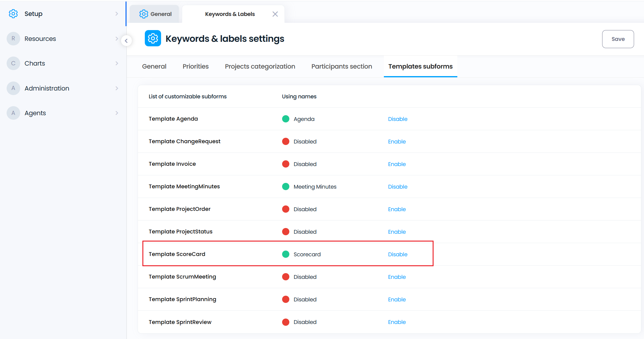The height and width of the screenshot is (339, 644).
Task: Disable the Template ScoreCard subform
Action: 397,254
